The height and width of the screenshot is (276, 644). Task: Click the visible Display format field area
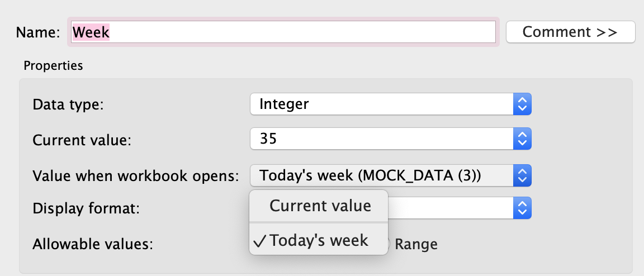coord(450,209)
